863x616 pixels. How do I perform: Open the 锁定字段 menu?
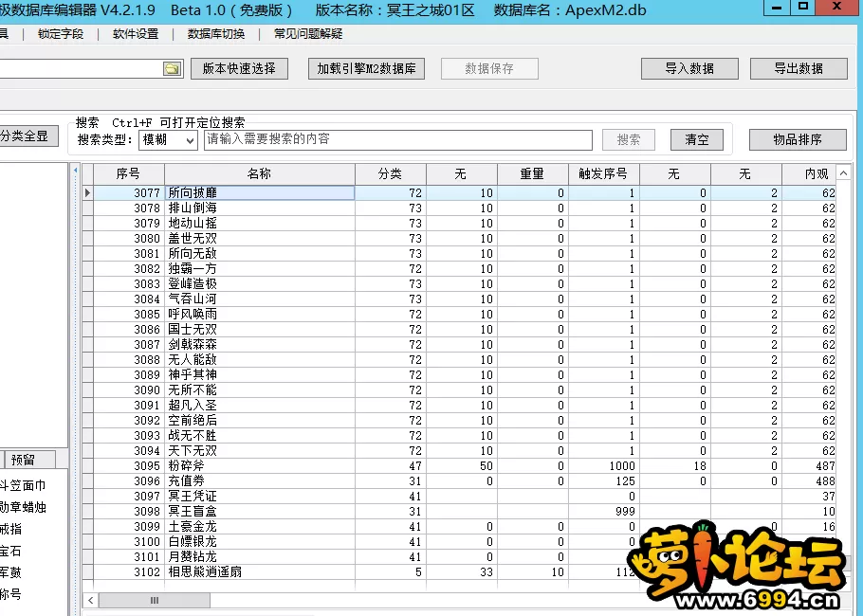tap(61, 34)
